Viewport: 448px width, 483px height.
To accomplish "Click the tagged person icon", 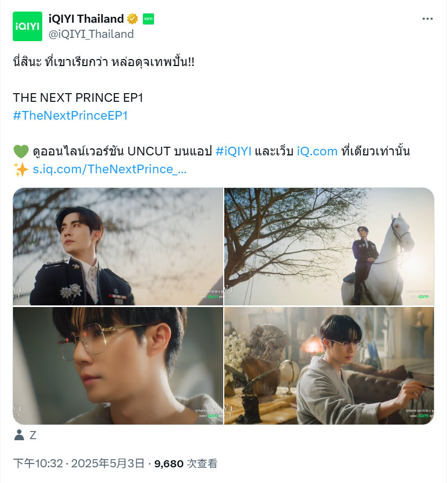I will click(x=19, y=435).
